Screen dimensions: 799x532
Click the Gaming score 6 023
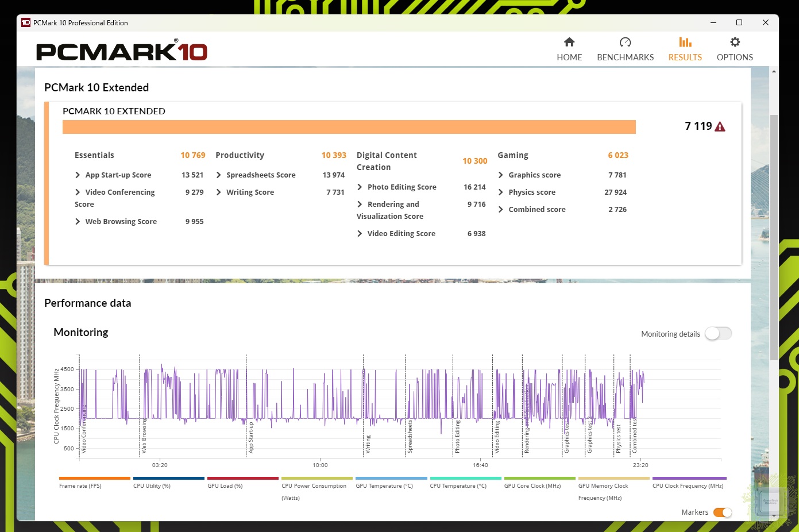pos(618,155)
